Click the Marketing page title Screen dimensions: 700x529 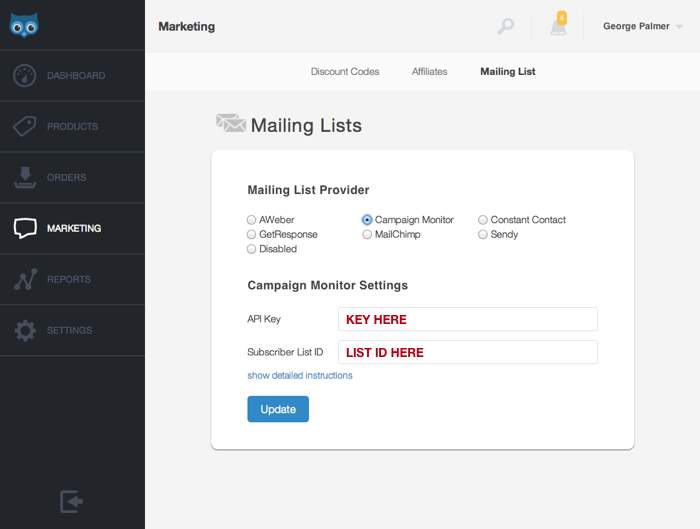pyautogui.click(x=187, y=26)
